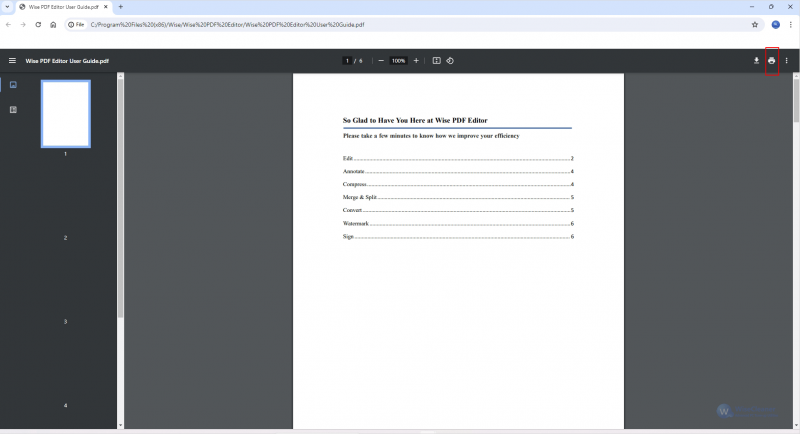Click the zoom in plus icon
This screenshot has height=434, width=800.
point(416,61)
